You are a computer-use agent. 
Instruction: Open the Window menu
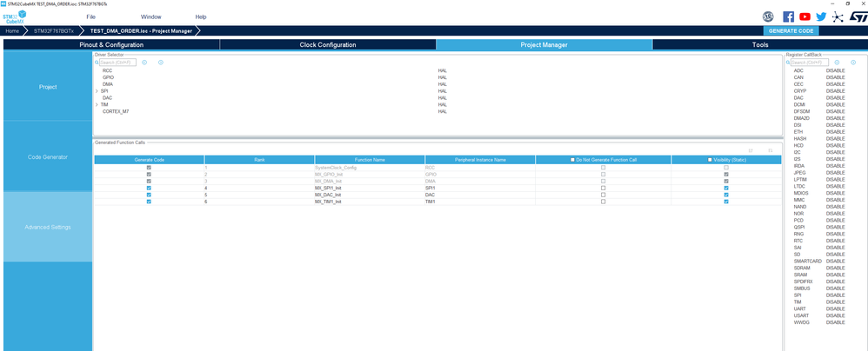[151, 17]
